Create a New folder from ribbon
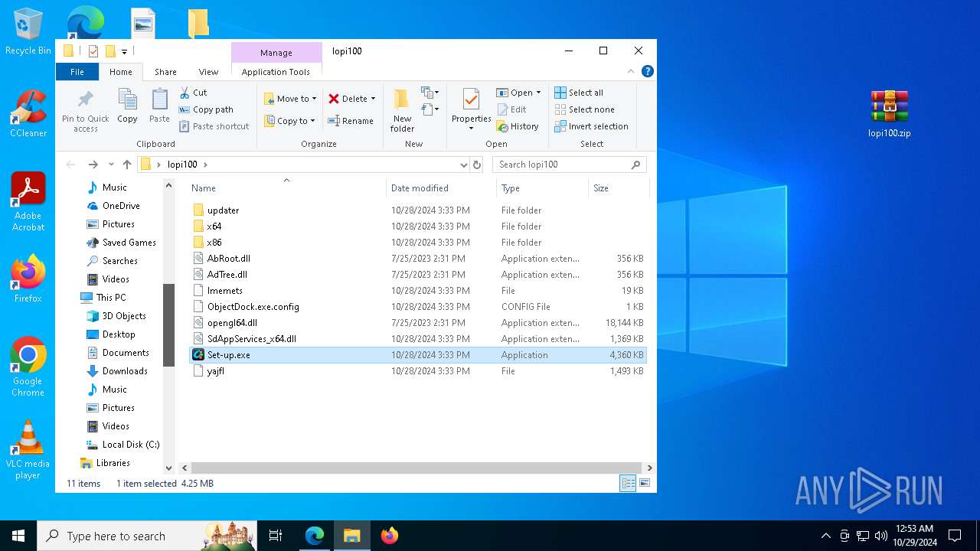Screen dimensions: 980x551 pos(402,110)
